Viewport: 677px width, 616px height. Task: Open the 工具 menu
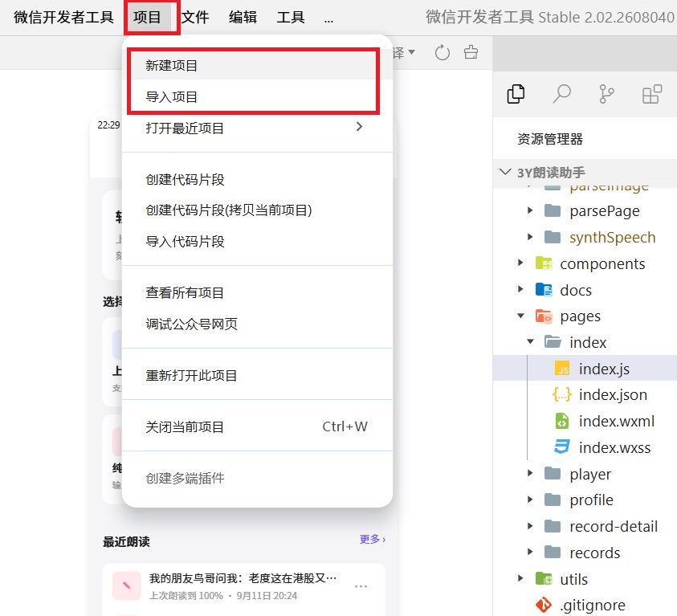291,17
